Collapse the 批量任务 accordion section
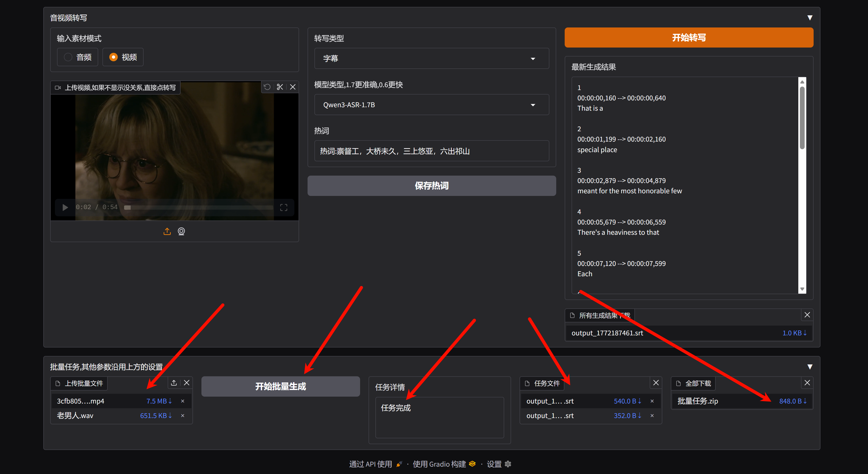The width and height of the screenshot is (868, 474). pyautogui.click(x=810, y=367)
